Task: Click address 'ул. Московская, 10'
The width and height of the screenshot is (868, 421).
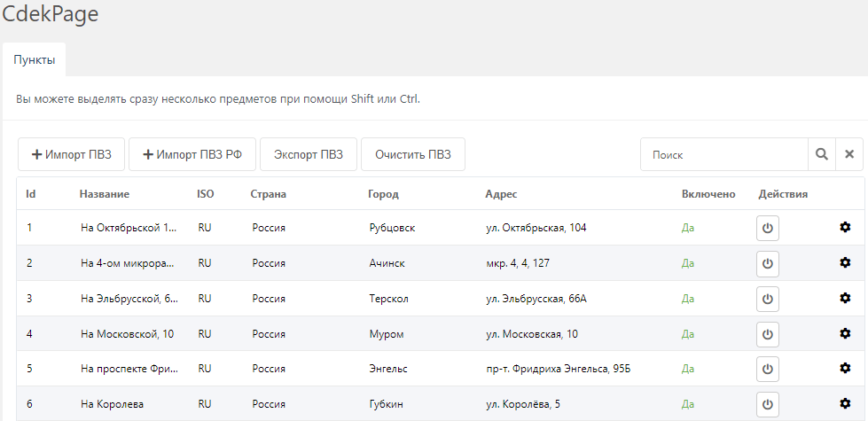Action: coord(531,334)
